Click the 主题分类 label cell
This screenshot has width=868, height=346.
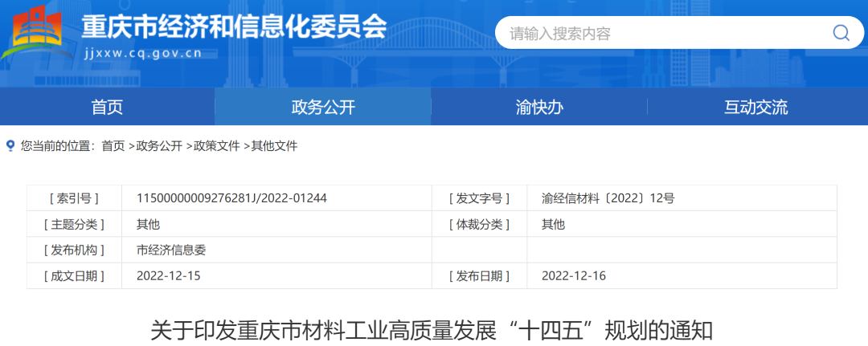click(x=74, y=225)
